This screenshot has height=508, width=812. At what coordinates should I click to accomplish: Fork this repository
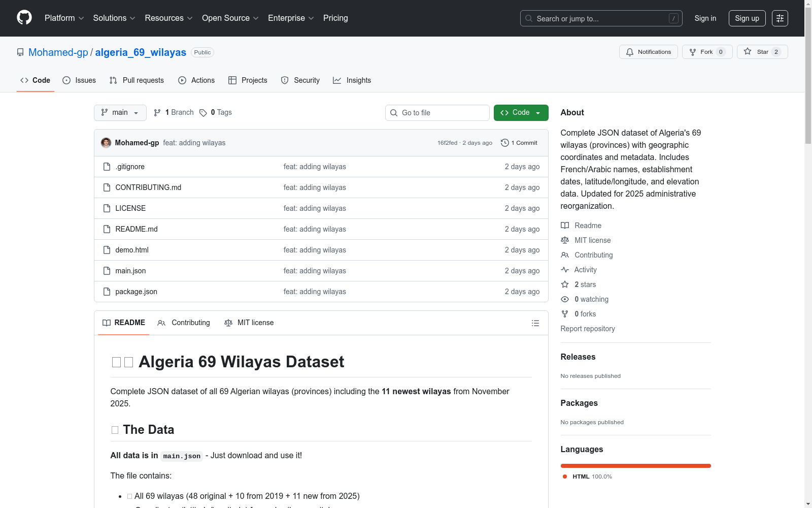707,52
